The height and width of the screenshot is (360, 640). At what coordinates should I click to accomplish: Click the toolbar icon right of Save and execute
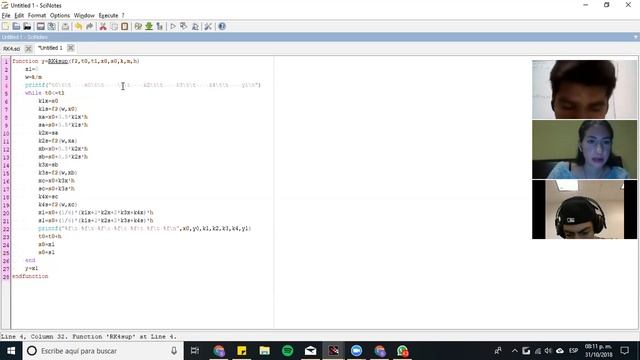(195, 27)
